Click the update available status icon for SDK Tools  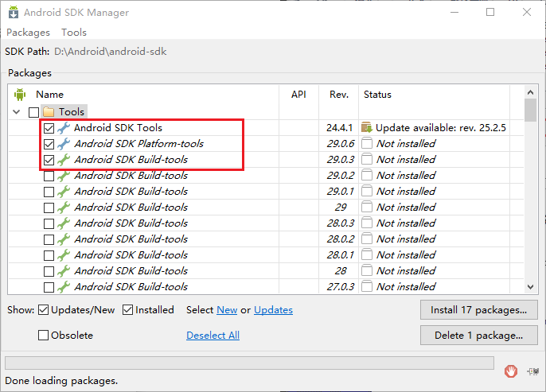367,128
